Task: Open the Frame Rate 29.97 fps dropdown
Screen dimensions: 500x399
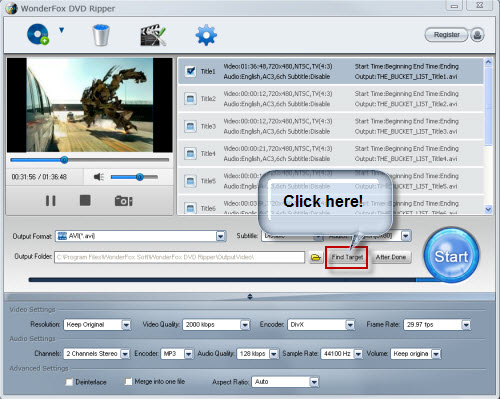Action: (x=437, y=325)
